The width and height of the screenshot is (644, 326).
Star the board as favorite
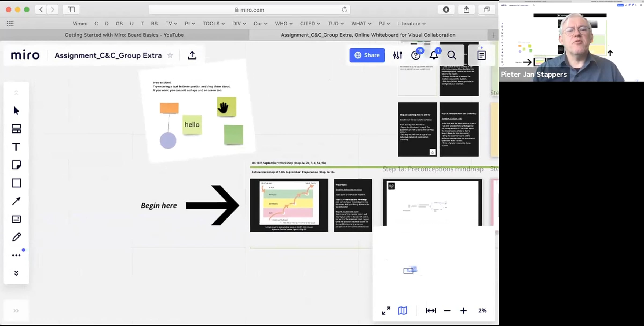pos(170,55)
